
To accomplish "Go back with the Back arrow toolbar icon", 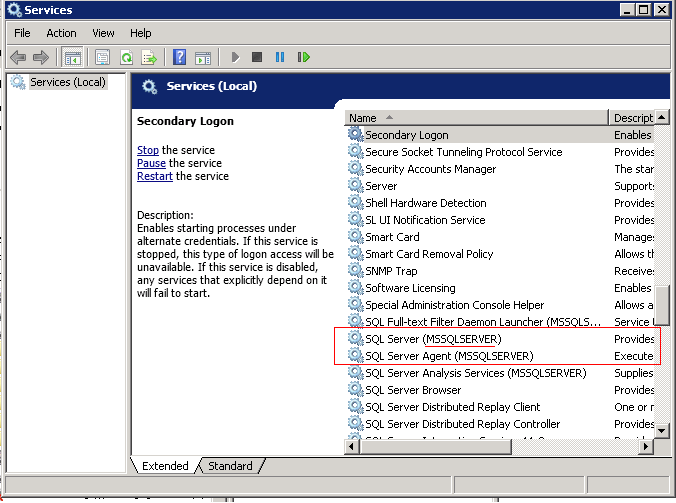I will coord(18,57).
